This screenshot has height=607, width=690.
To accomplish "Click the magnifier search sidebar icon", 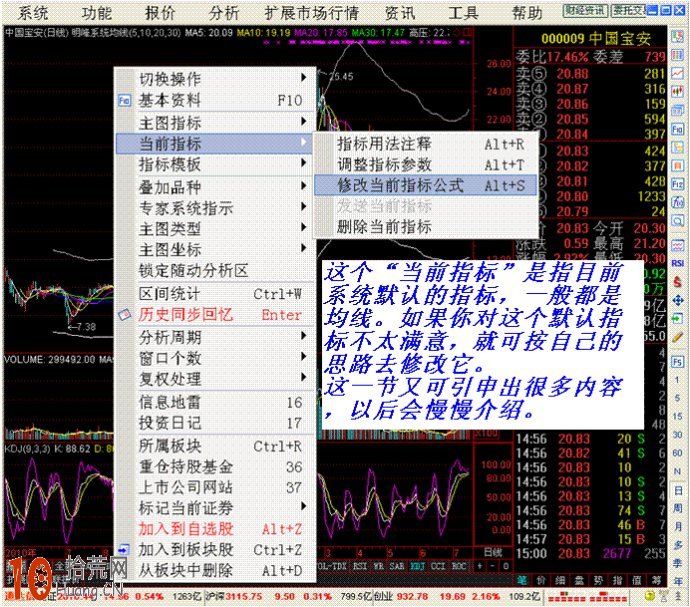I will click(677, 221).
